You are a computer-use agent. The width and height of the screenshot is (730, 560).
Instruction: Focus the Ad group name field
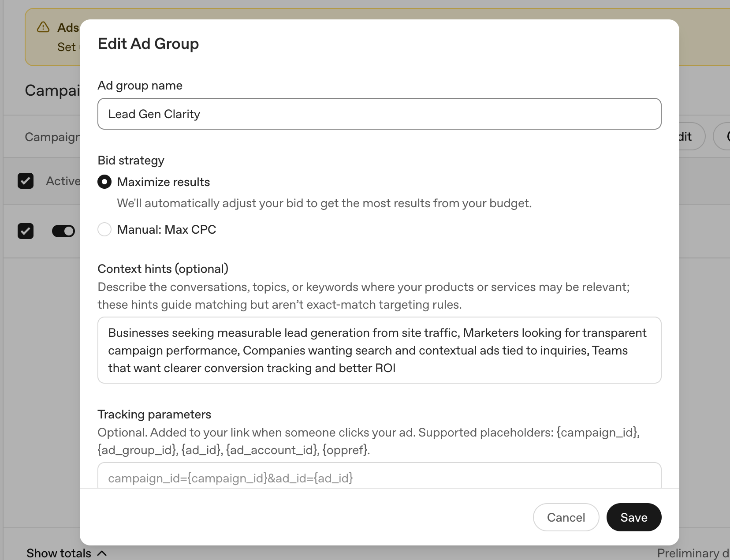[379, 114]
